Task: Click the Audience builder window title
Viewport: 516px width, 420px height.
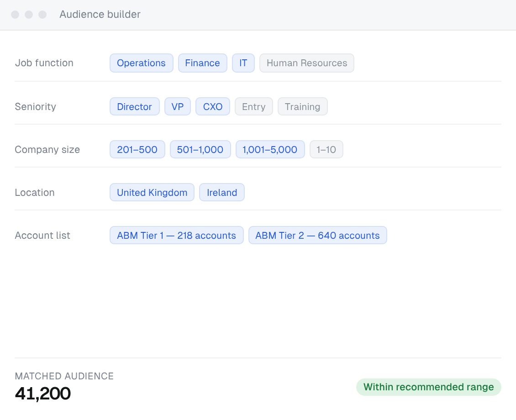Action: (100, 15)
